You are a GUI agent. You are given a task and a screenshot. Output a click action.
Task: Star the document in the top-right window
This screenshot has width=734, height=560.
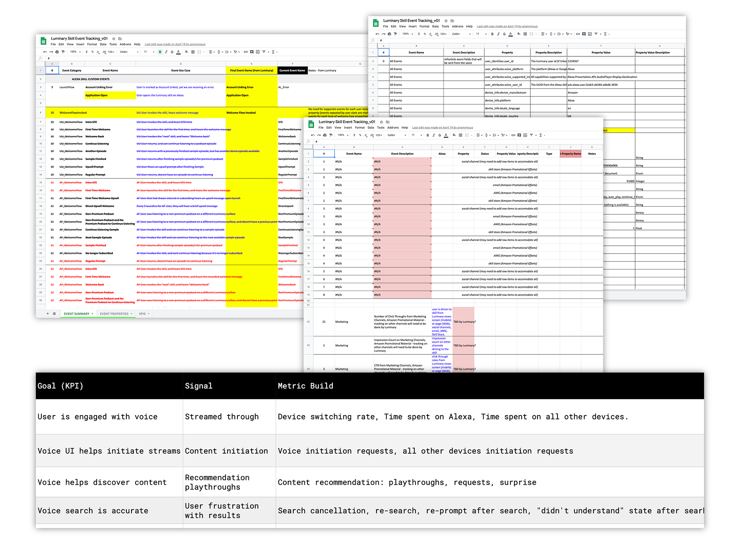(446, 21)
